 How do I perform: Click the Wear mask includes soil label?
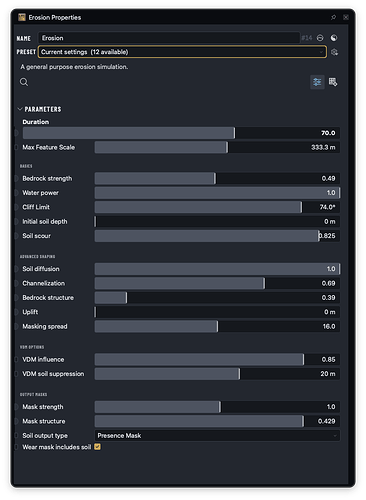click(57, 447)
